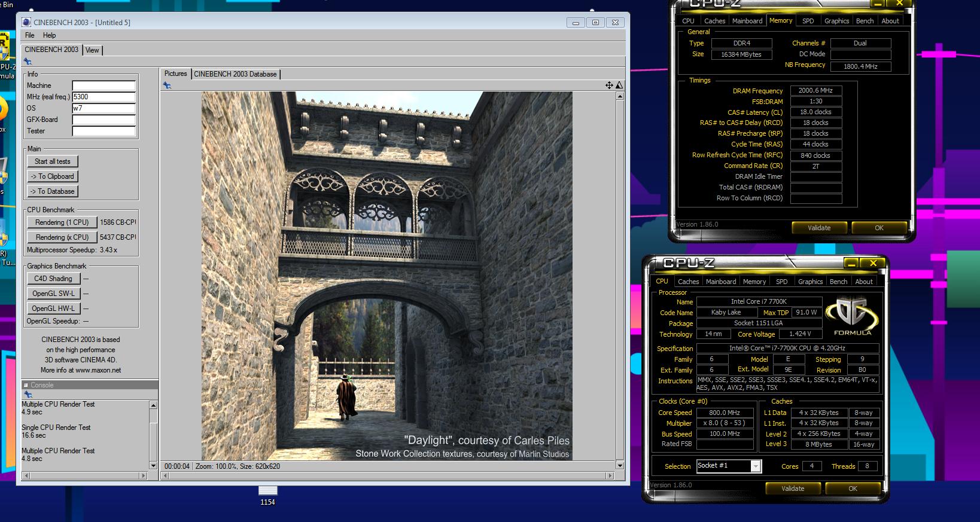Image resolution: width=980 pixels, height=522 pixels.
Task: Click the pin icon under CINEBENCH 2003 tab
Action: coord(28,62)
